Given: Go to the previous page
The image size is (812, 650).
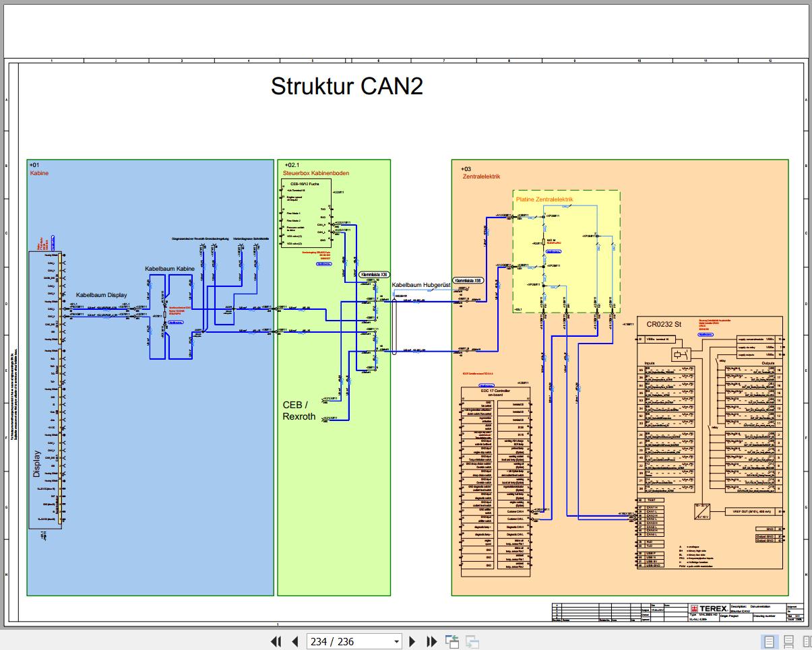Looking at the screenshot, I should 294,642.
